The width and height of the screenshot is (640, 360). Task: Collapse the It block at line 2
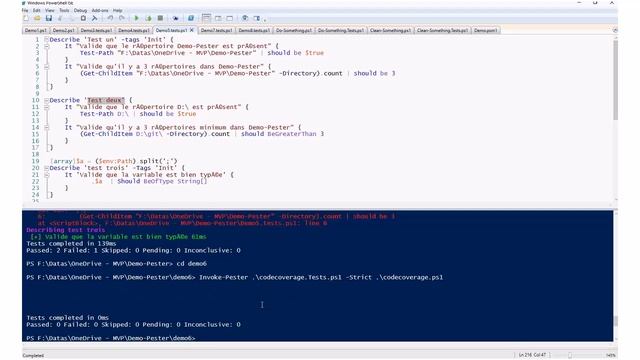(x=47, y=46)
